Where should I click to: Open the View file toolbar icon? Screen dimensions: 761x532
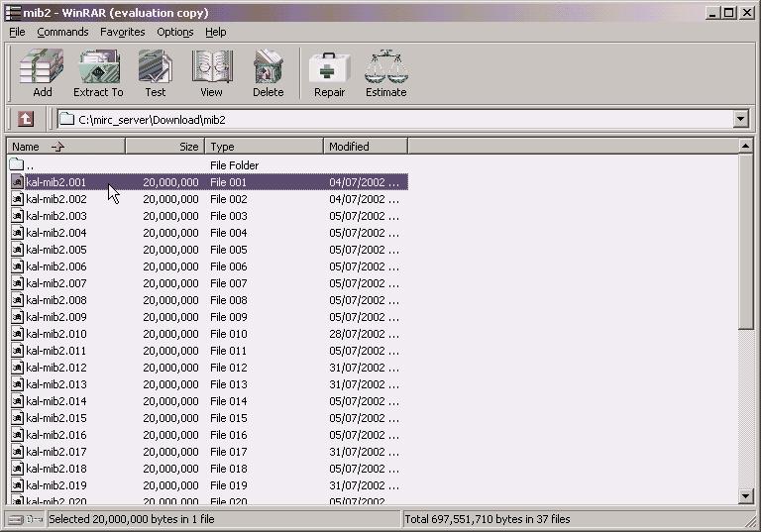click(212, 66)
